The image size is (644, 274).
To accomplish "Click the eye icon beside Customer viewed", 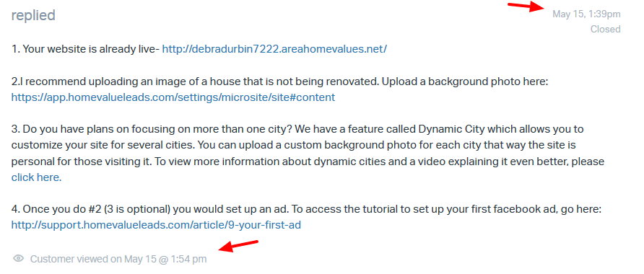I will click(x=18, y=259).
